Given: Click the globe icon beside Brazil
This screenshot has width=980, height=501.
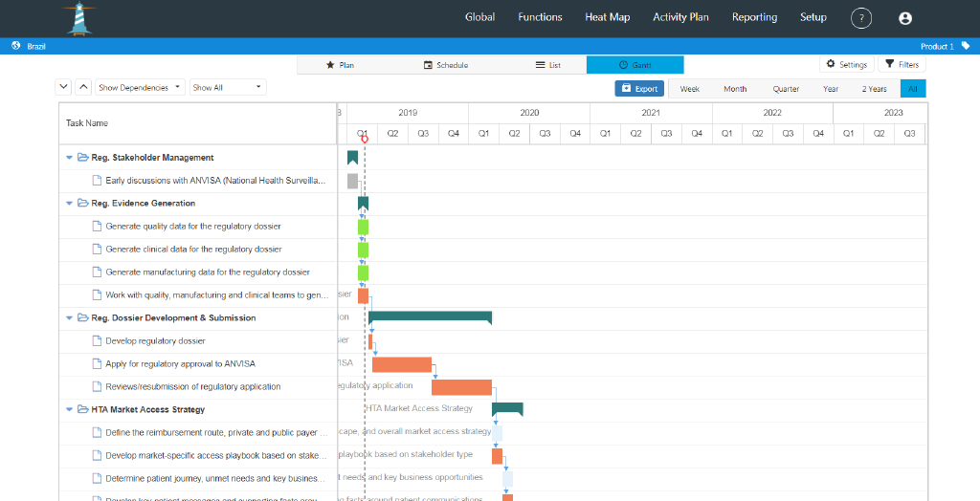Looking at the screenshot, I should click(16, 46).
